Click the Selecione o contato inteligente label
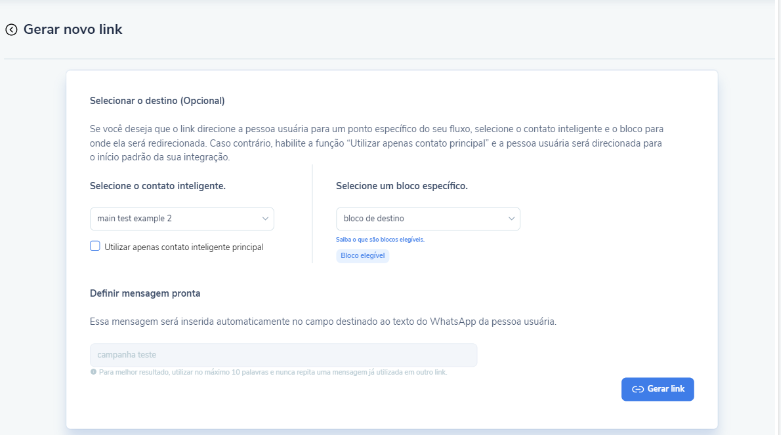The image size is (781, 435). pos(157,186)
